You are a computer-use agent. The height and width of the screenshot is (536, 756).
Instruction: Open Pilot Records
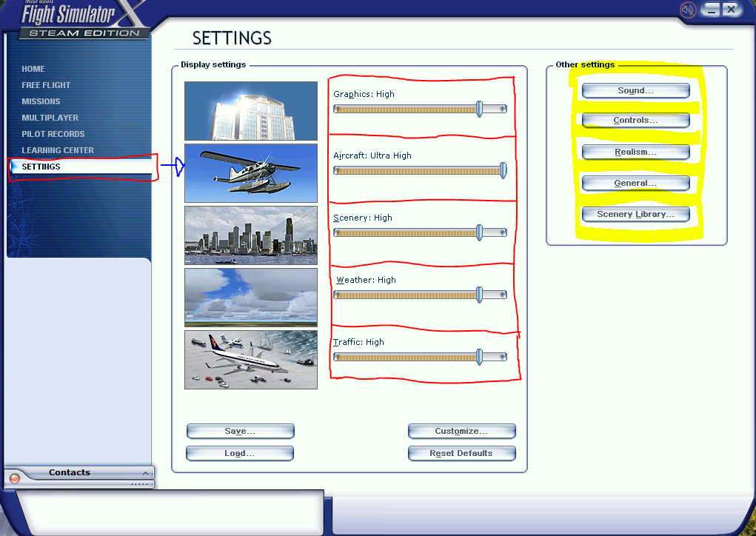point(53,134)
